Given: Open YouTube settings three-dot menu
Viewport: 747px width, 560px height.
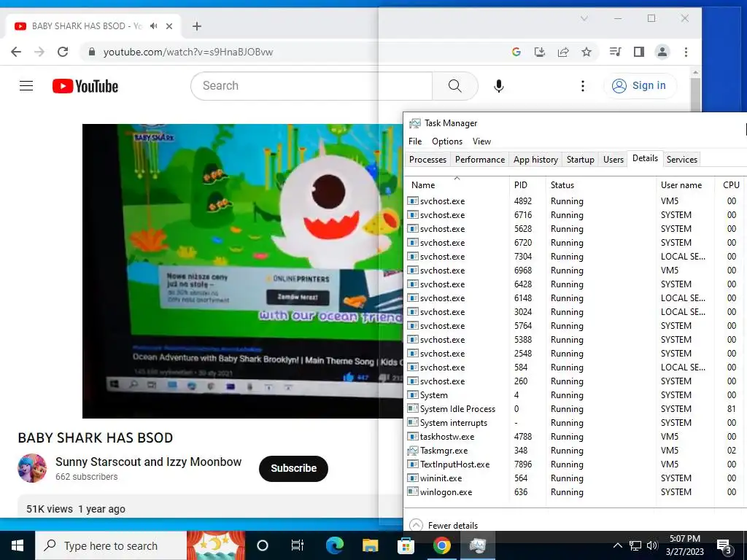Looking at the screenshot, I should pyautogui.click(x=583, y=86).
